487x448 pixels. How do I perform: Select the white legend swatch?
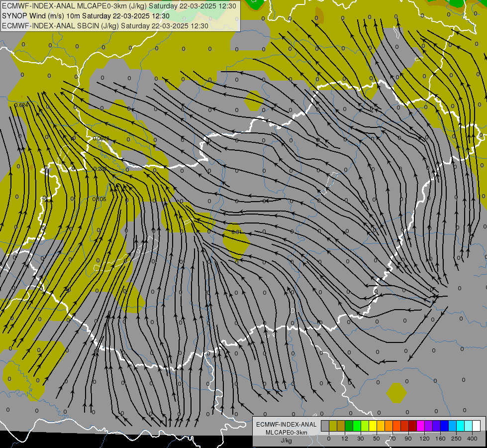click(x=476, y=426)
